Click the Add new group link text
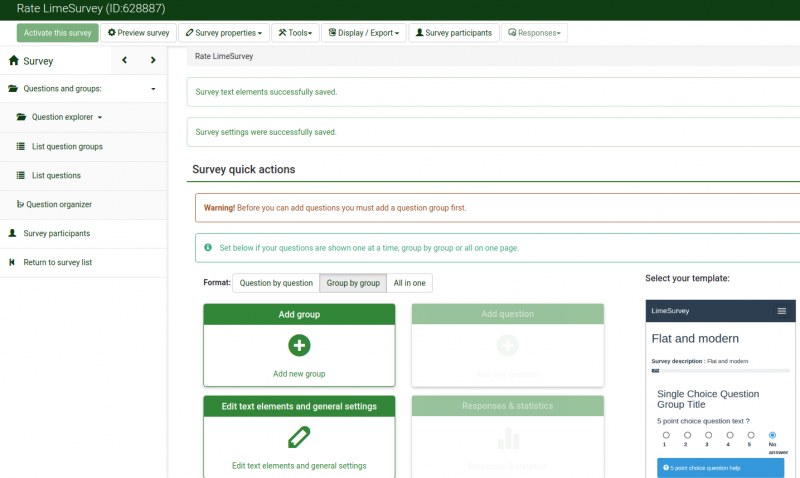The width and height of the screenshot is (800, 478). pos(299,374)
